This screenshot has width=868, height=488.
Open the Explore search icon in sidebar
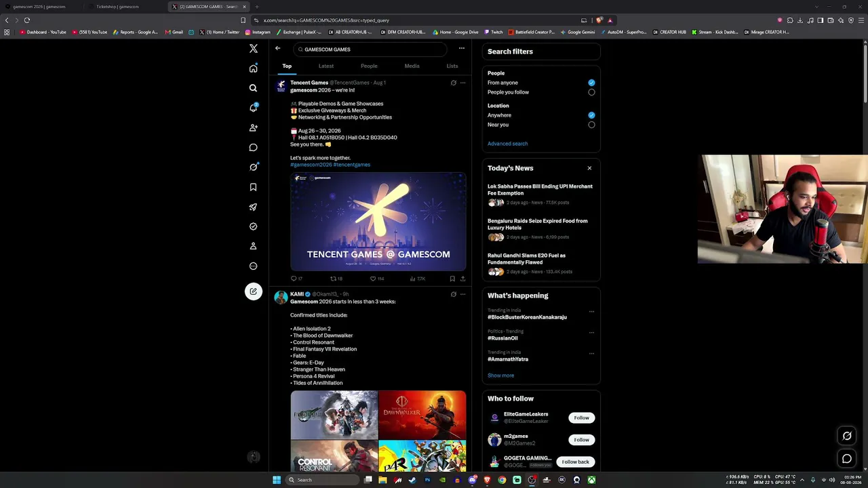tap(253, 88)
